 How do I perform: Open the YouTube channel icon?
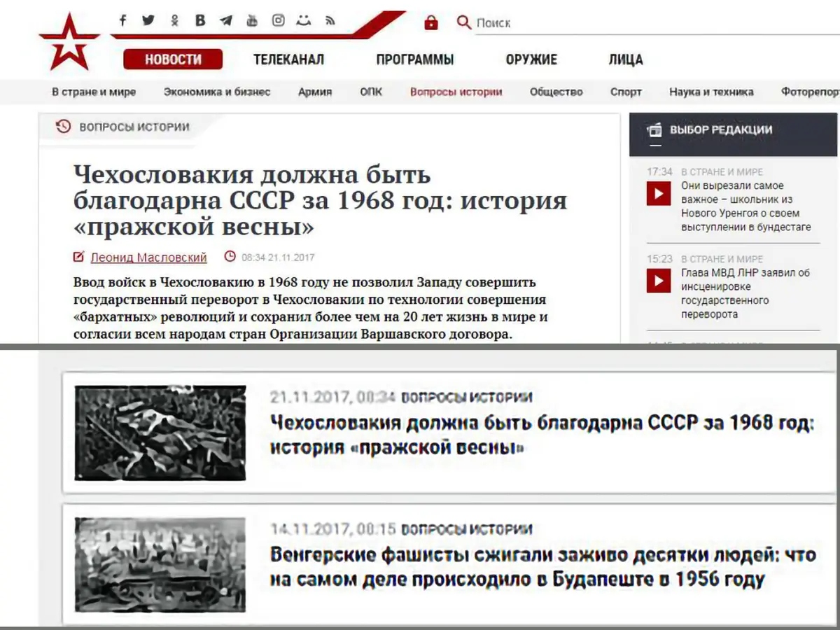252,21
